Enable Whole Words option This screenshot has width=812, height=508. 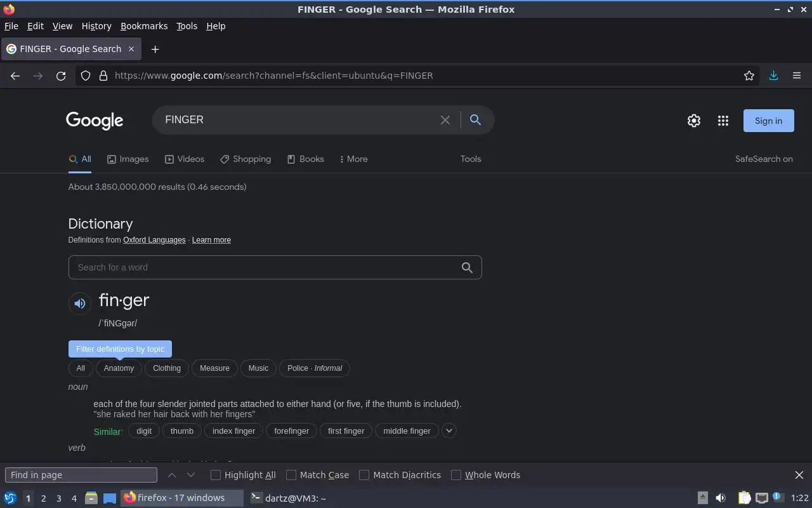(x=456, y=475)
